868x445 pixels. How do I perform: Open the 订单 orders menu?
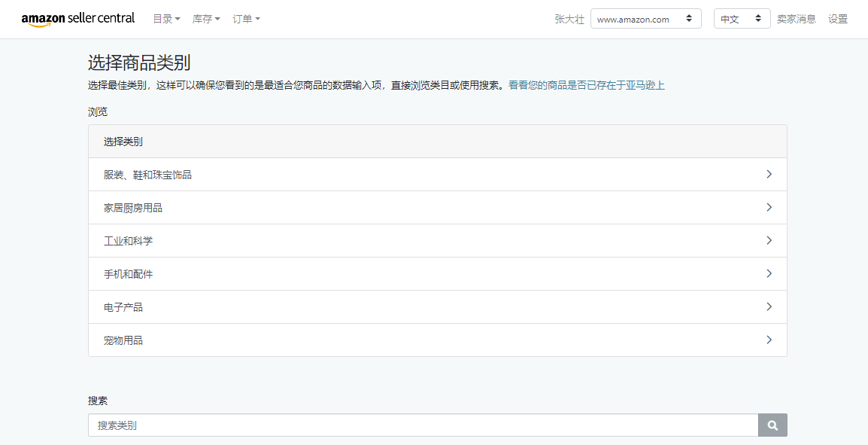pos(246,19)
